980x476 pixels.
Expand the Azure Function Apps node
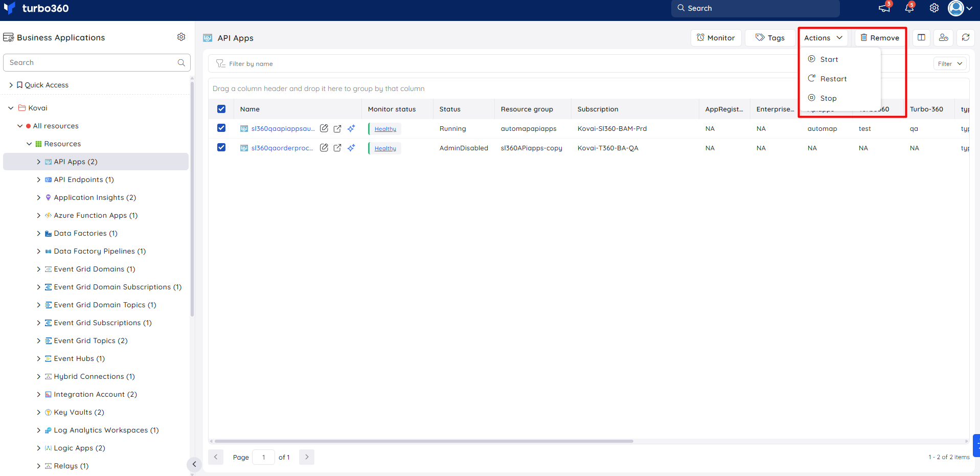(38, 215)
